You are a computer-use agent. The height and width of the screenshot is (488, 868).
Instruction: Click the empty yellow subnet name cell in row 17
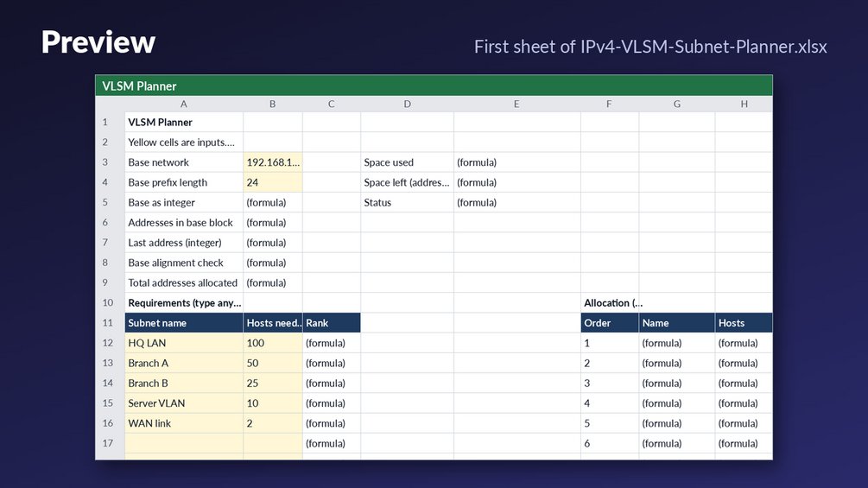[184, 443]
